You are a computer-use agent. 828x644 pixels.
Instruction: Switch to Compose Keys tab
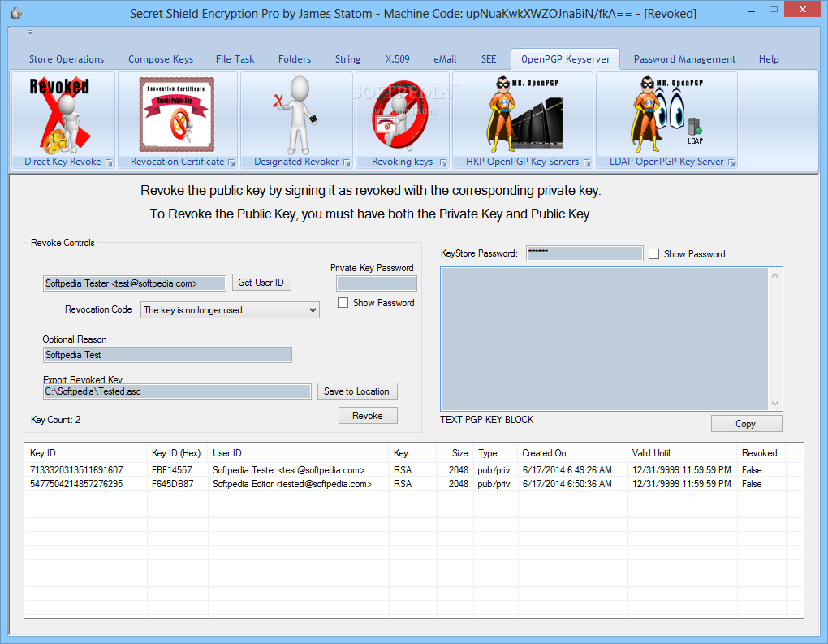pos(161,59)
